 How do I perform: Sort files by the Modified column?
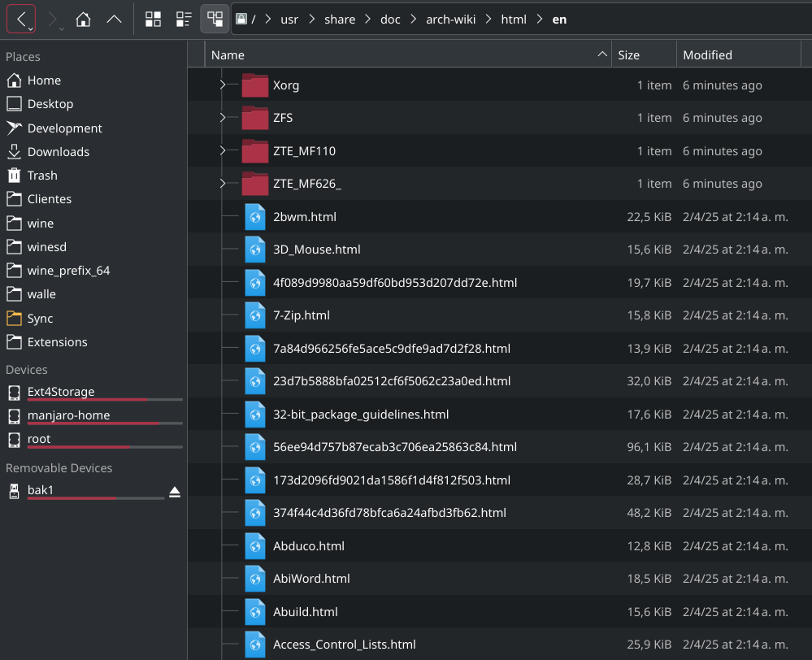(739, 55)
